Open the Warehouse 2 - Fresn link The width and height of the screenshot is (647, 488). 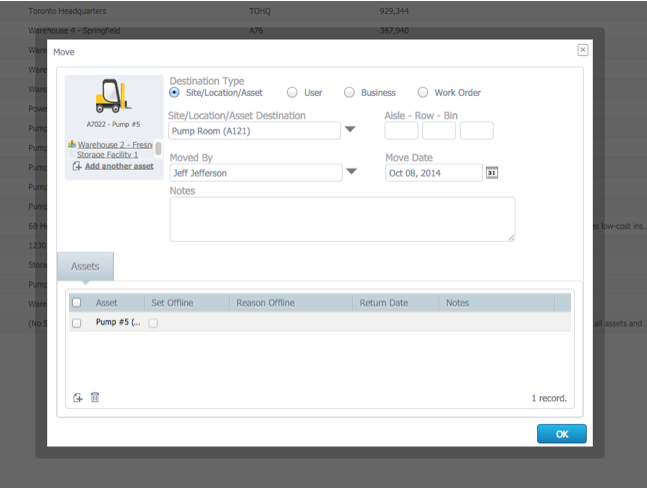pos(115,145)
